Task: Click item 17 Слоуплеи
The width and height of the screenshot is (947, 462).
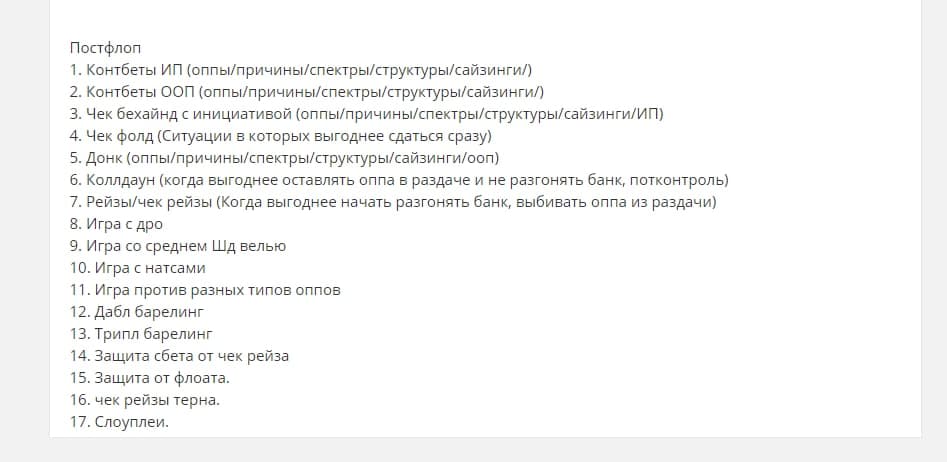Action: (x=120, y=422)
